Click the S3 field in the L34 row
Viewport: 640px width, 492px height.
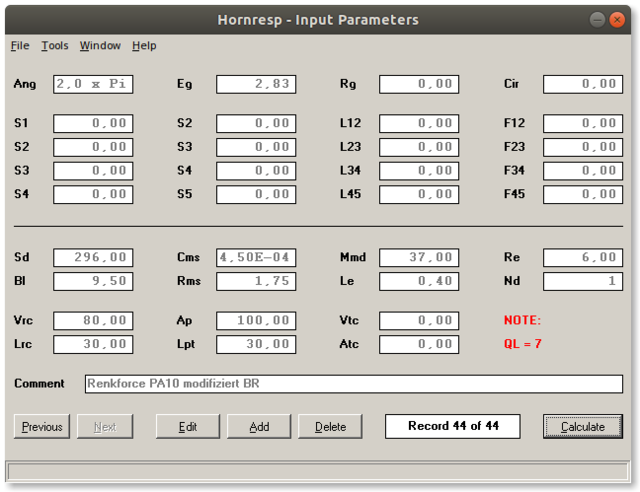click(x=93, y=171)
